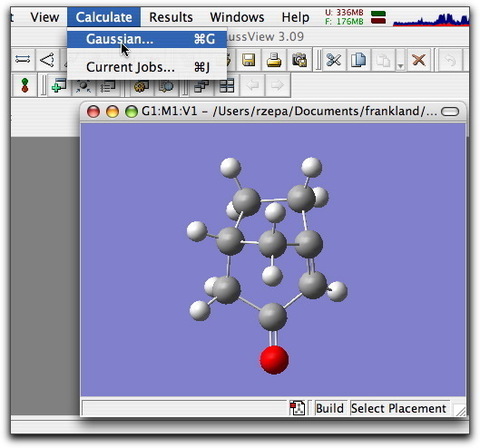Open the Results menu
Screen dimensions: 480x448
tap(171, 17)
